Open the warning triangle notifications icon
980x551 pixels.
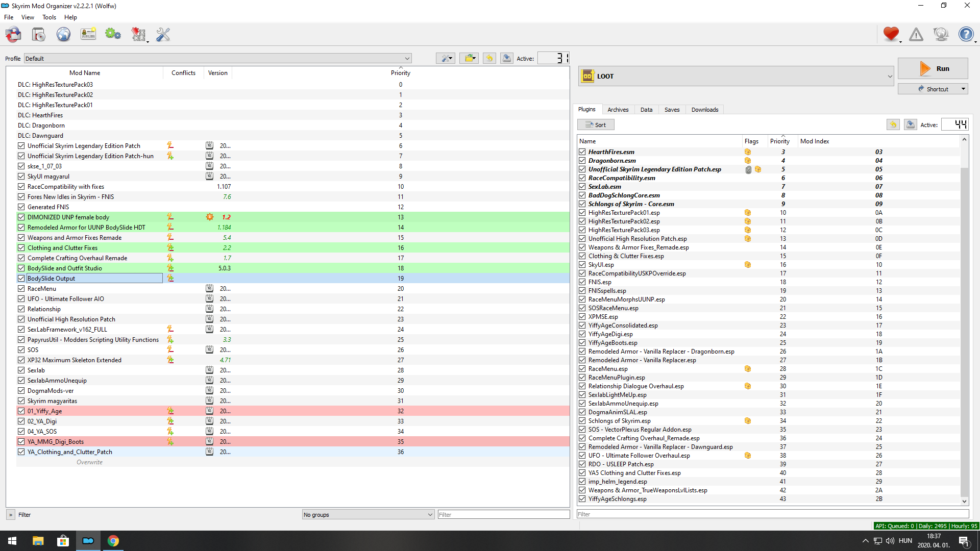(x=916, y=35)
